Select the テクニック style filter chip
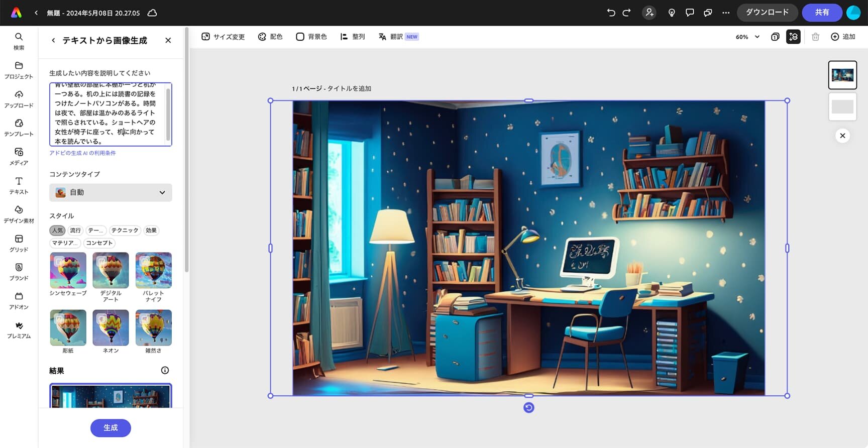The height and width of the screenshot is (448, 868). point(125,230)
